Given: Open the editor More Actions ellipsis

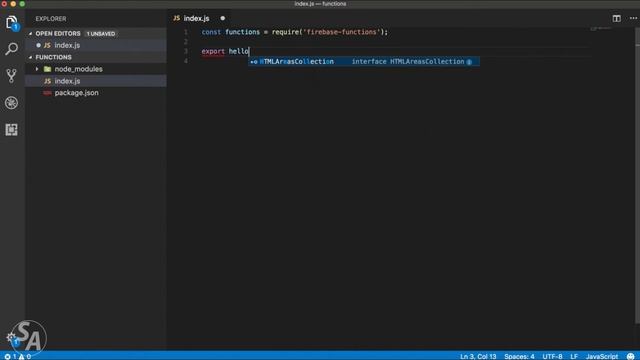Looking at the screenshot, I should coord(633,18).
